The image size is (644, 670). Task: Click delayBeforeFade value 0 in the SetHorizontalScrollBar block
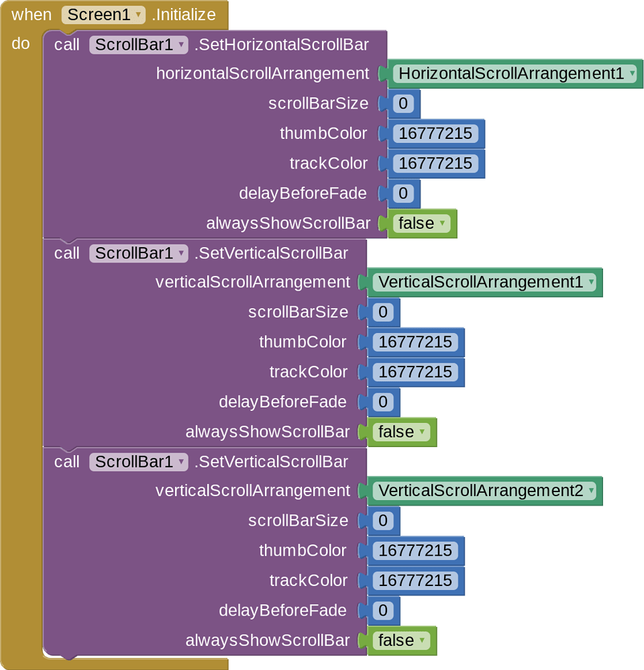coord(402,194)
